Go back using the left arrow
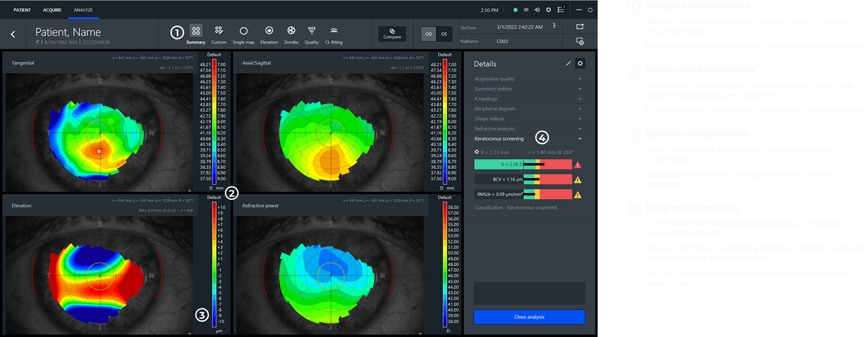Viewport: 868px width, 337px height. [13, 34]
